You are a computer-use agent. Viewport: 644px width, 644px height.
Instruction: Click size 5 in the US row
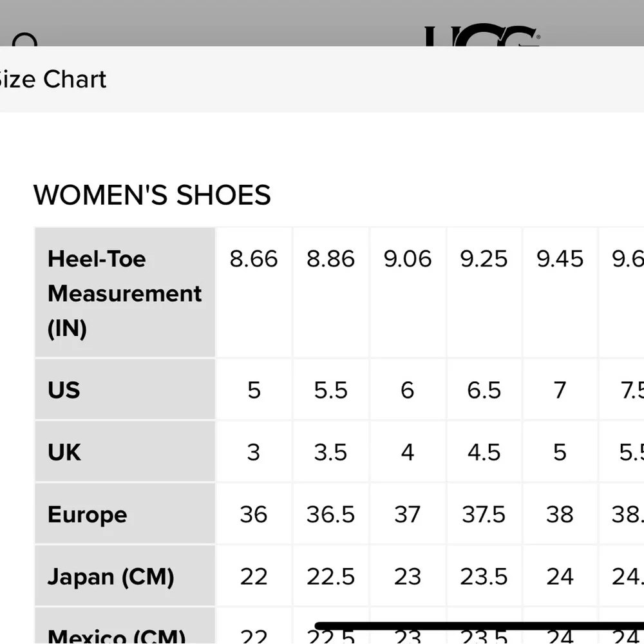254,390
